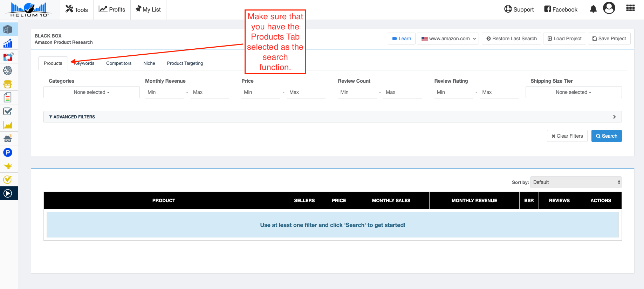The image size is (644, 289).
Task: Open the red and blue puzzle icon
Action: click(x=8, y=57)
